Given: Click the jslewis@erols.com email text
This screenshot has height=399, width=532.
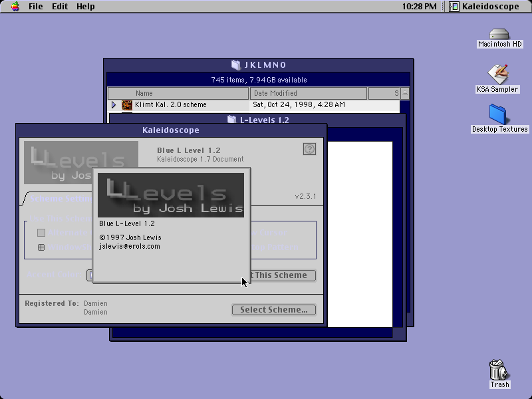Looking at the screenshot, I should 130,246.
